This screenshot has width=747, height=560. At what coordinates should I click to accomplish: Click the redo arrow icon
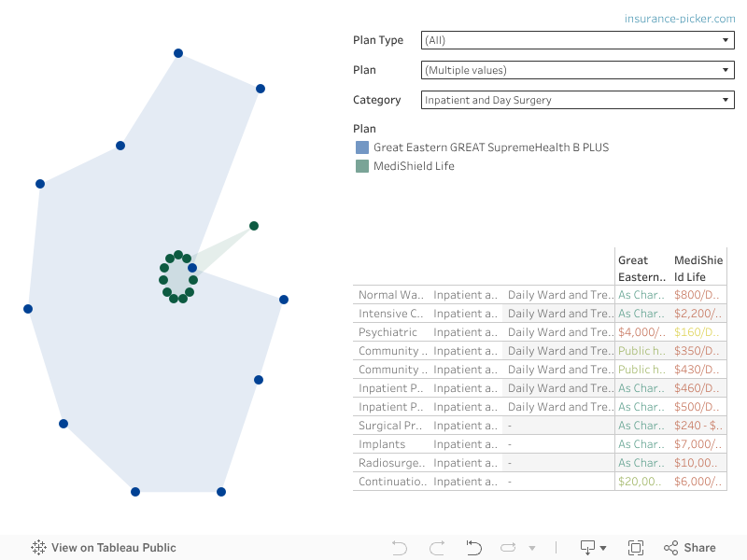pyautogui.click(x=436, y=548)
